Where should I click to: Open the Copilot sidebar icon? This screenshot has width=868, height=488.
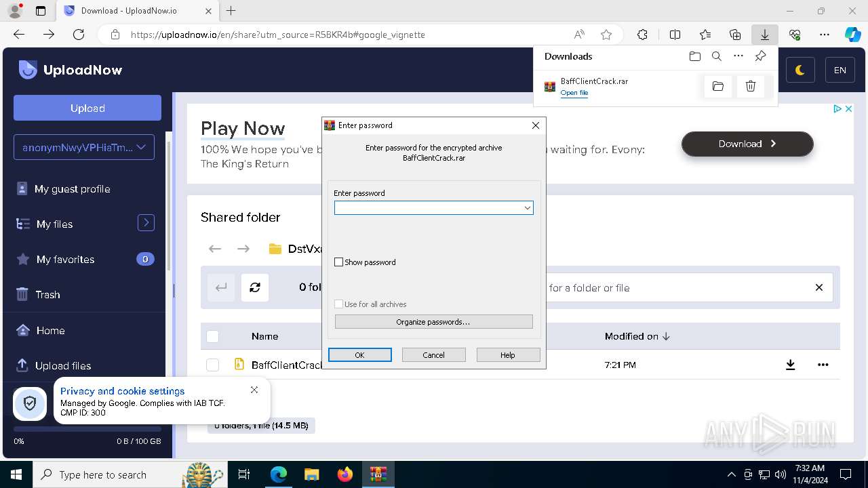click(x=852, y=35)
